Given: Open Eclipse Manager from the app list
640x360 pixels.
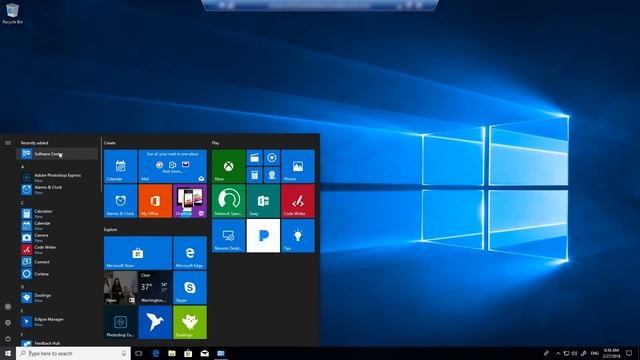Looking at the screenshot, I should 57,321.
